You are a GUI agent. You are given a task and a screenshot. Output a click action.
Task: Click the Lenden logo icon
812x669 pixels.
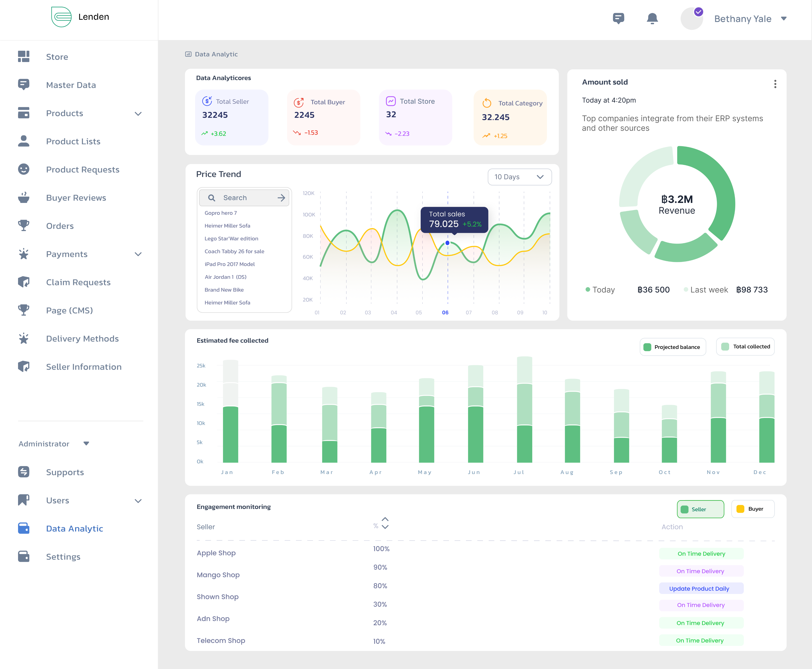tap(61, 17)
